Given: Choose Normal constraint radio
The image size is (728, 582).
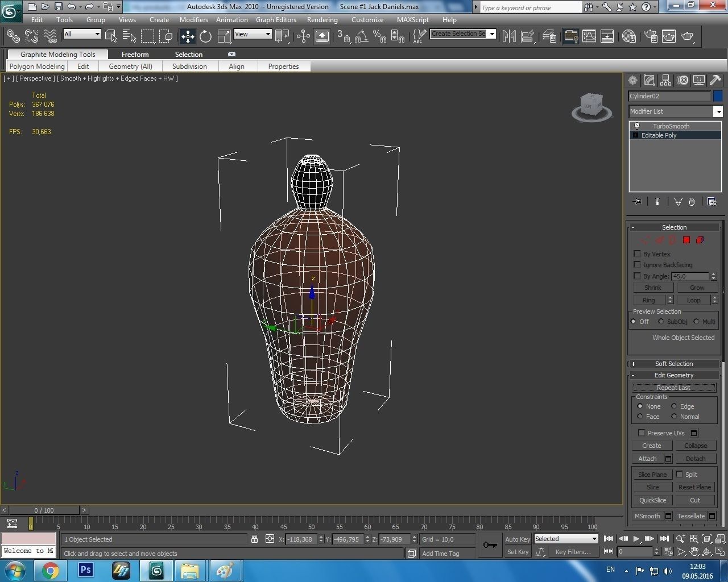Looking at the screenshot, I should tap(674, 417).
